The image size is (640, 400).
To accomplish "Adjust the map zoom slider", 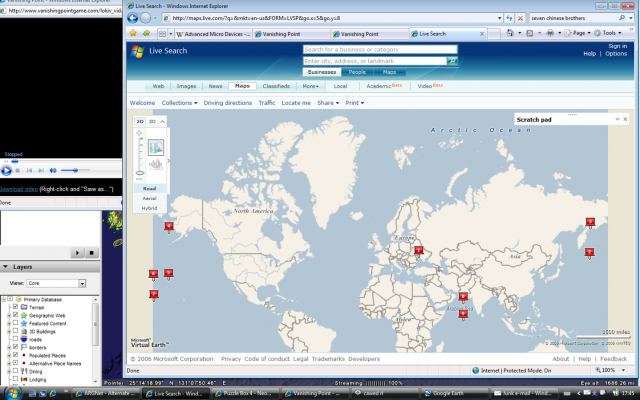I will 140,173.
